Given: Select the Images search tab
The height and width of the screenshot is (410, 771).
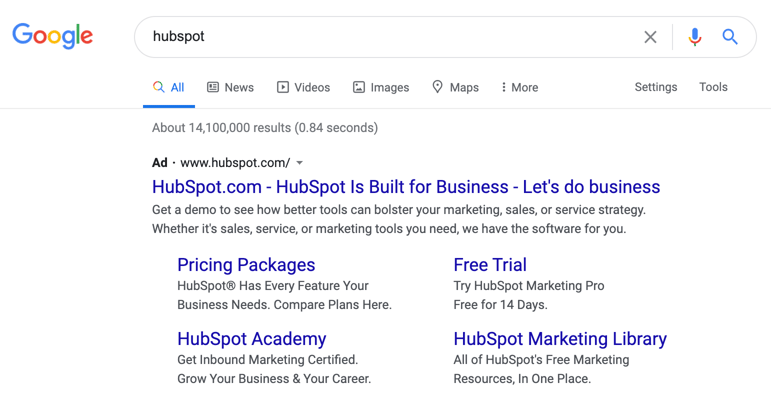Looking at the screenshot, I should tap(381, 87).
